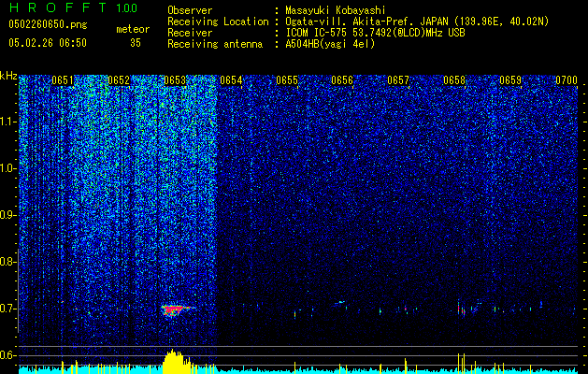Click the Observer field label

click(190, 10)
